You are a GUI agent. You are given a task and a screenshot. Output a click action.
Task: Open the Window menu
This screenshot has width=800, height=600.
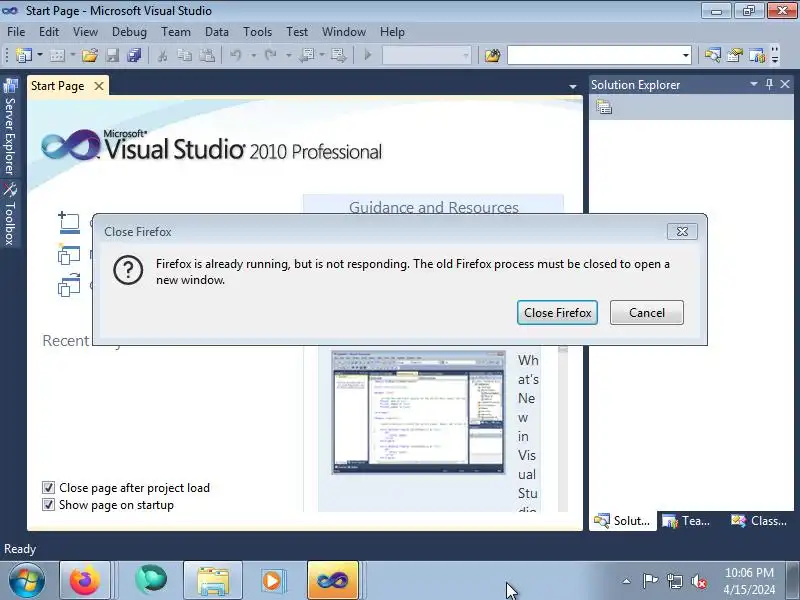click(x=344, y=32)
